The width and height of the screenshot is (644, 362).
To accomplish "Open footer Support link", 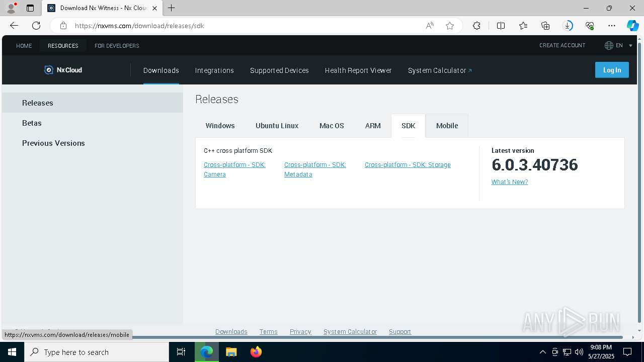I will click(x=400, y=331).
